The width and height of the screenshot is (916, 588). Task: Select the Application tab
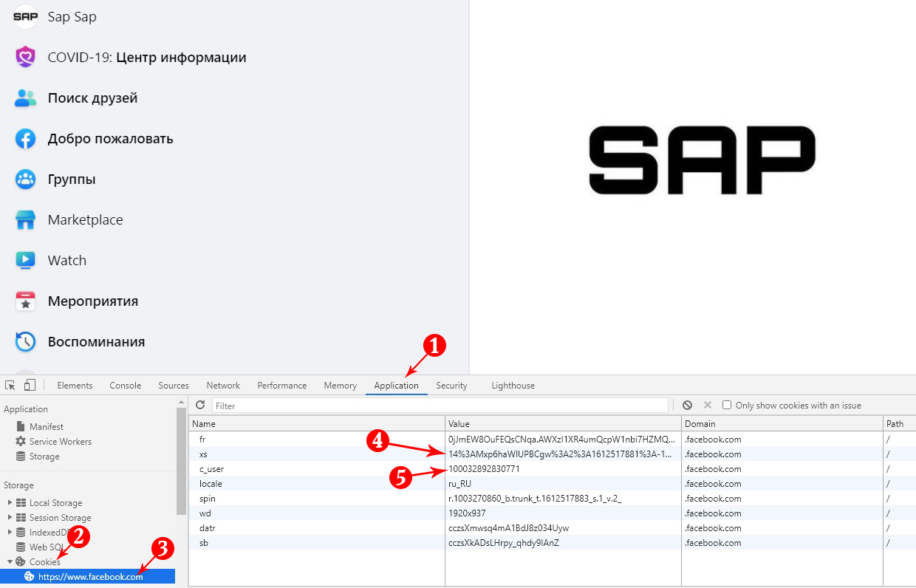pos(396,385)
